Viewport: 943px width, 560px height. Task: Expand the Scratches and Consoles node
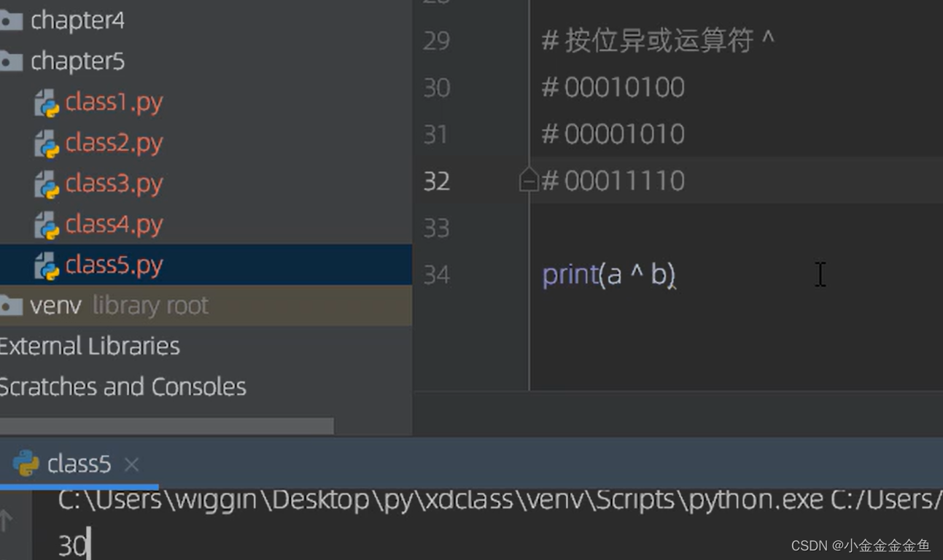tap(123, 386)
